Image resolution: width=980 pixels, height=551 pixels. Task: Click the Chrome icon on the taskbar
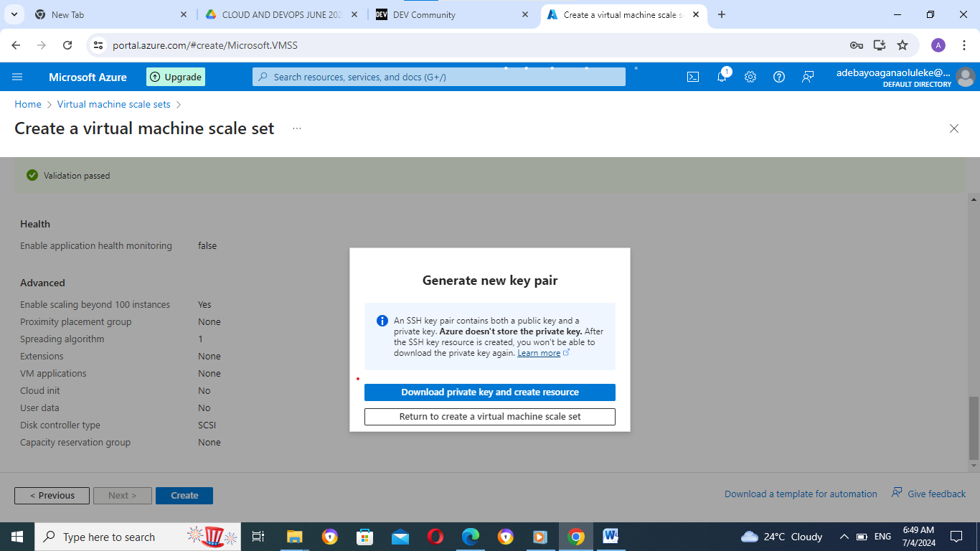(576, 537)
